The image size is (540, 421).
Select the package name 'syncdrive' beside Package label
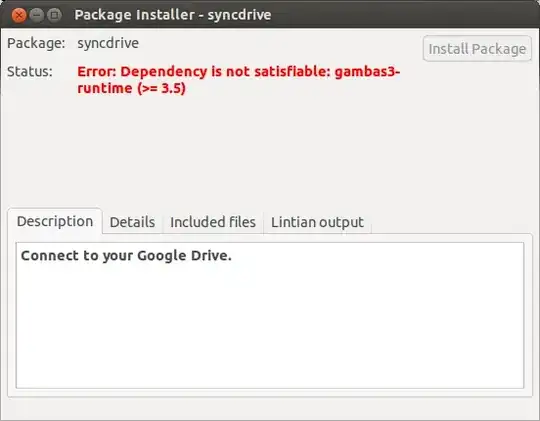(108, 43)
